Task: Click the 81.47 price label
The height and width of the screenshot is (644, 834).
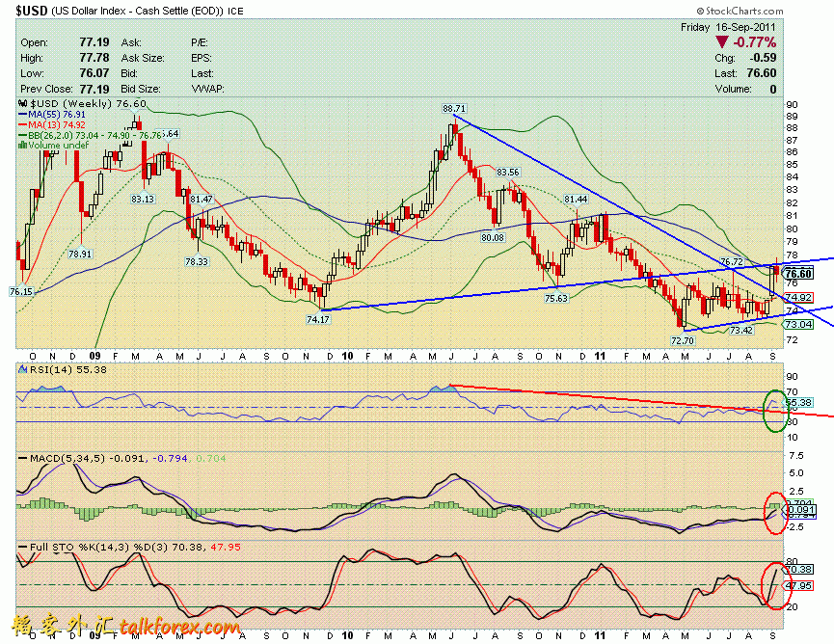Action: [202, 199]
